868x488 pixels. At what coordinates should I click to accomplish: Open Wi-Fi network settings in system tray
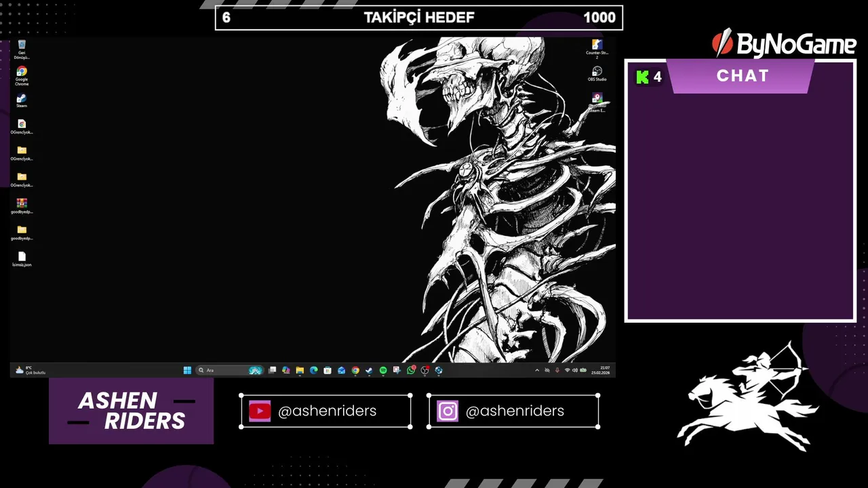(x=567, y=370)
